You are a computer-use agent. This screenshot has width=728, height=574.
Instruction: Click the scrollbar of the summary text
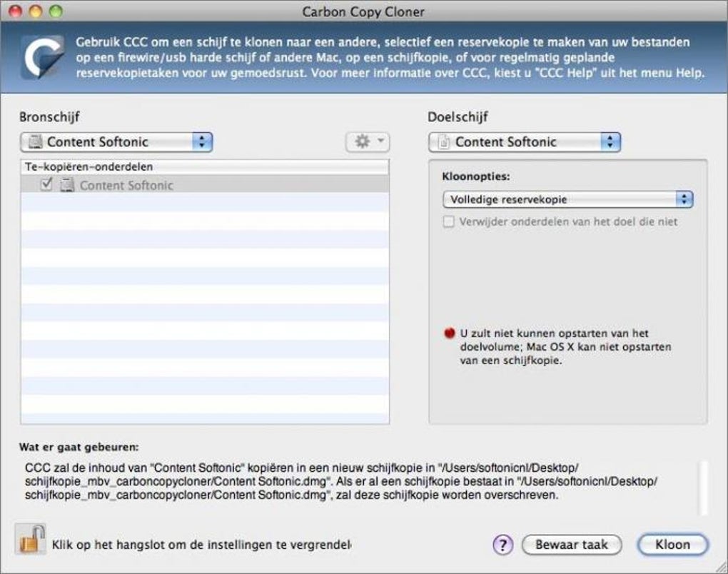pyautogui.click(x=704, y=487)
